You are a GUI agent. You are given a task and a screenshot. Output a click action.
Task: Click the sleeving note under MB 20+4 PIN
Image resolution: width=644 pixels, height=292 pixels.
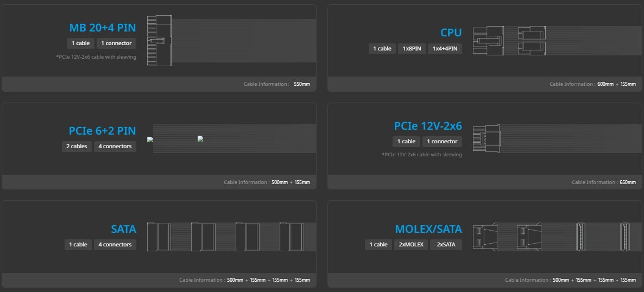tap(96, 56)
